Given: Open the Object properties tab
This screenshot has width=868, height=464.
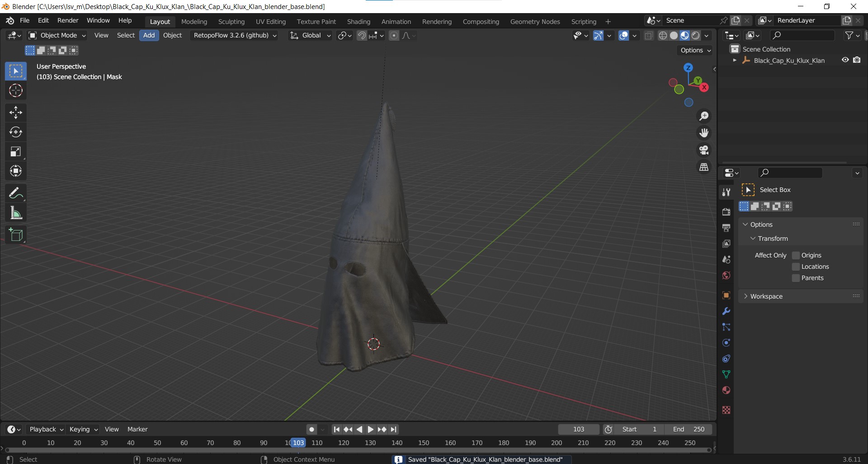Looking at the screenshot, I should [x=726, y=295].
